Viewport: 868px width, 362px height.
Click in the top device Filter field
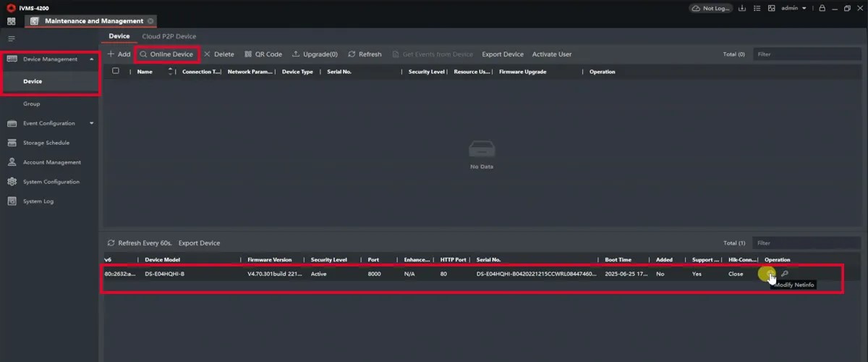point(807,54)
